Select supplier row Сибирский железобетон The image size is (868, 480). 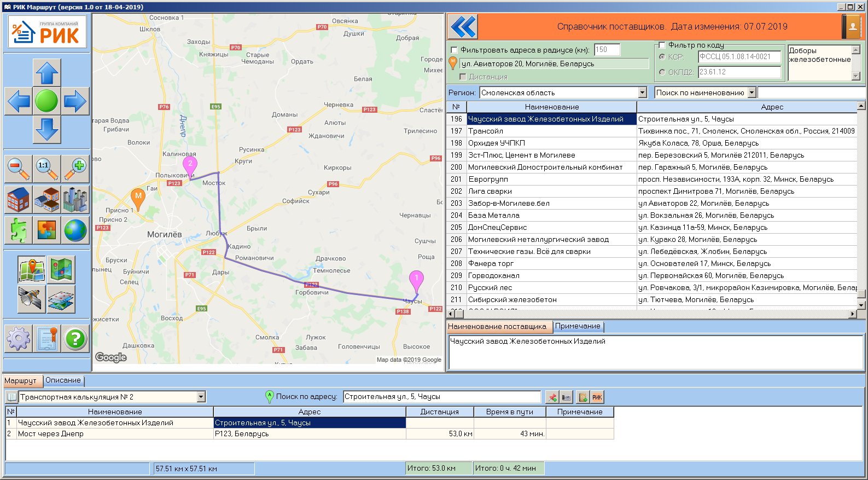[x=652, y=299]
